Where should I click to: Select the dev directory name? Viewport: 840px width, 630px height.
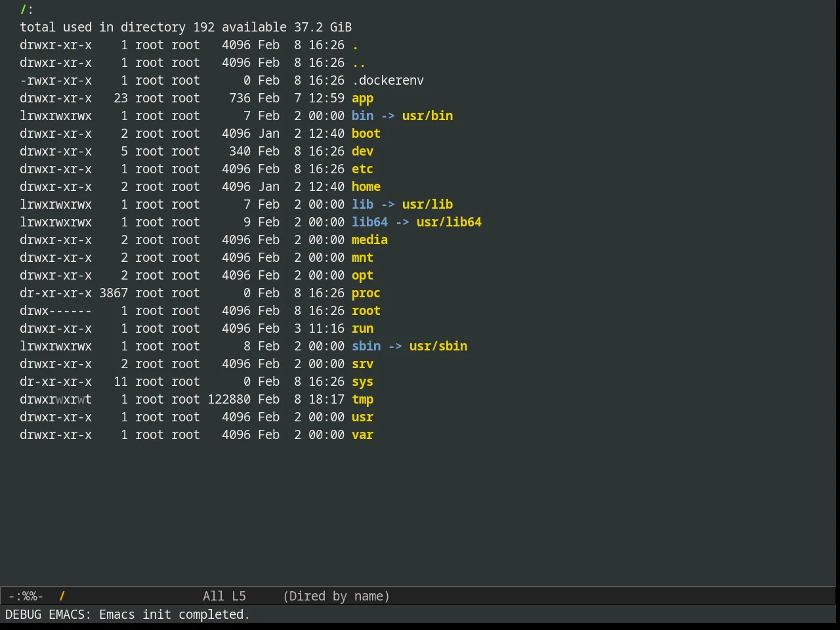pyautogui.click(x=362, y=152)
